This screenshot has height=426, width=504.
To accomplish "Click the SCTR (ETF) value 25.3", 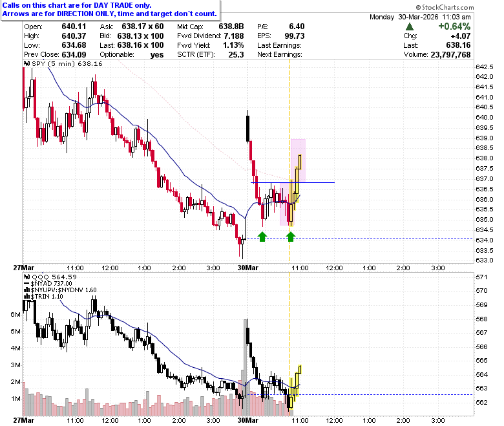I will tap(236, 55).
